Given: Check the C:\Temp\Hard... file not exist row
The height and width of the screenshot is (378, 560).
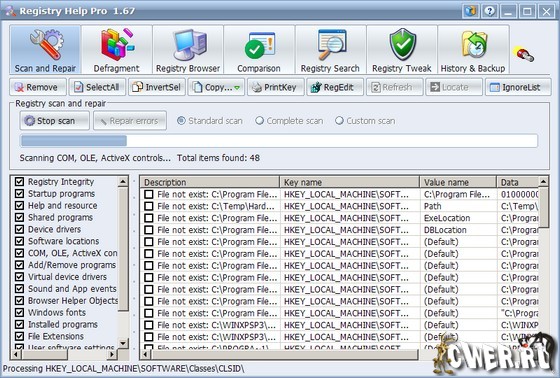Looking at the screenshot, I should (x=149, y=206).
